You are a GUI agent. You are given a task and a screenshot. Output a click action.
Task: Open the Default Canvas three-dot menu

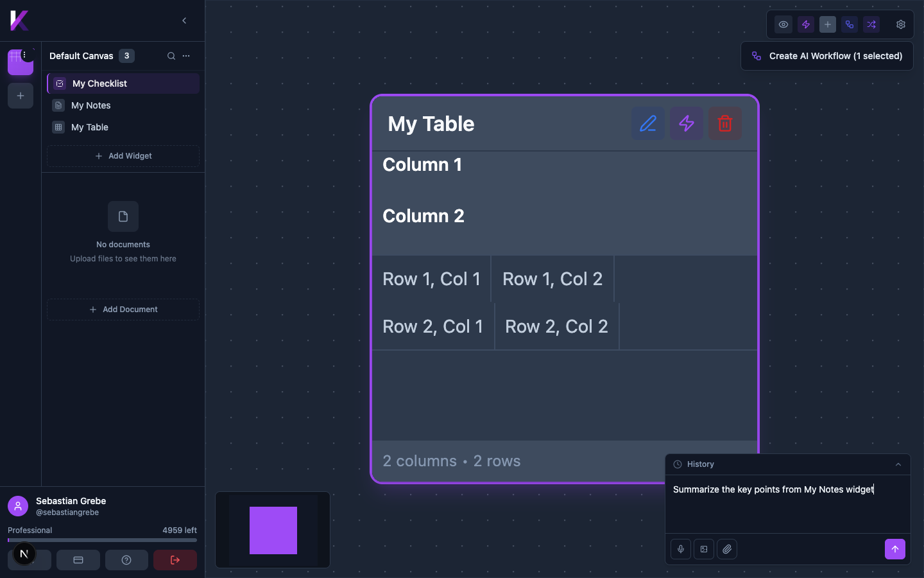click(186, 56)
